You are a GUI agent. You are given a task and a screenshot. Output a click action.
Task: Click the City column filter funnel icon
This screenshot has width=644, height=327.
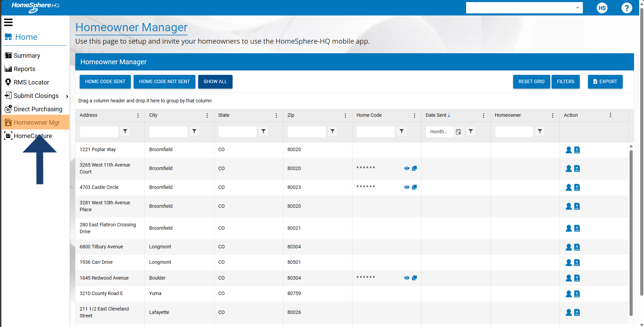[x=194, y=131]
